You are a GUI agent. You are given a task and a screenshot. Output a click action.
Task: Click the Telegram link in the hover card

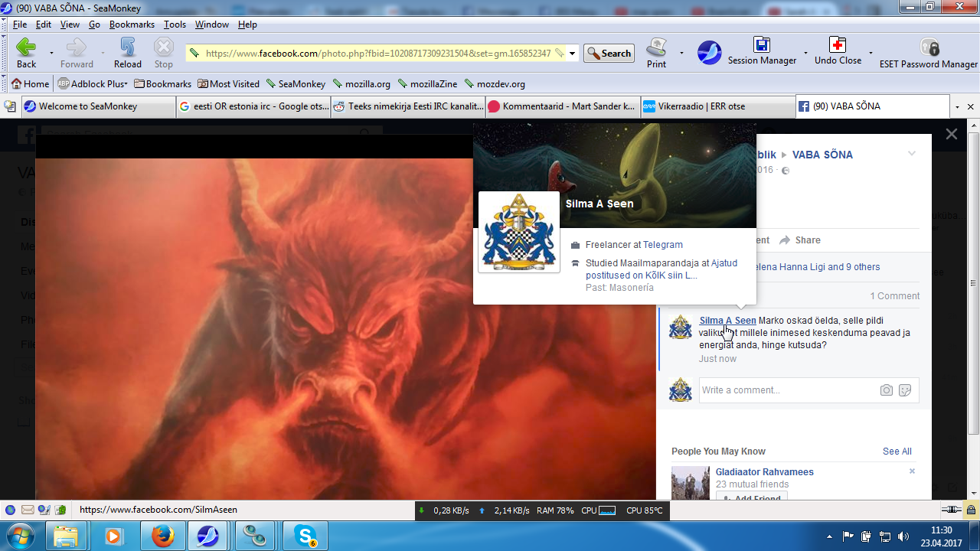662,245
